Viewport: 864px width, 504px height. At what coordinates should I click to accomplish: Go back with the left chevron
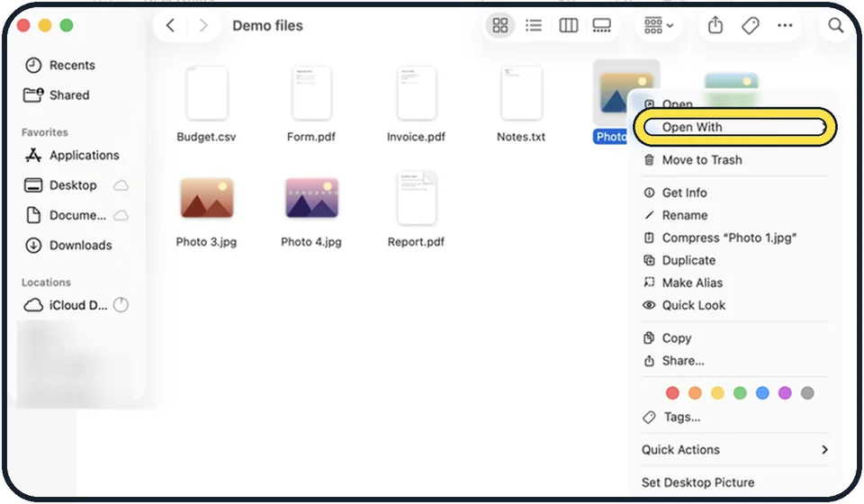point(170,25)
